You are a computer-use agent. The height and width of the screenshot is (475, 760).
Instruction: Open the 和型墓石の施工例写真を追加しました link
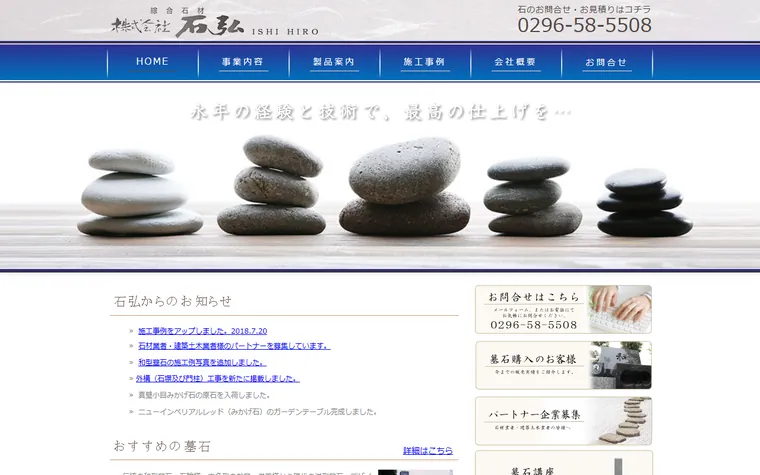coord(202,363)
